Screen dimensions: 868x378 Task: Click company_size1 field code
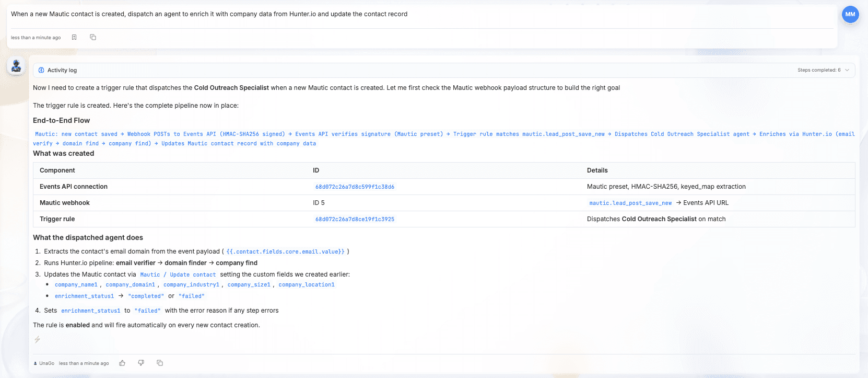click(x=249, y=285)
